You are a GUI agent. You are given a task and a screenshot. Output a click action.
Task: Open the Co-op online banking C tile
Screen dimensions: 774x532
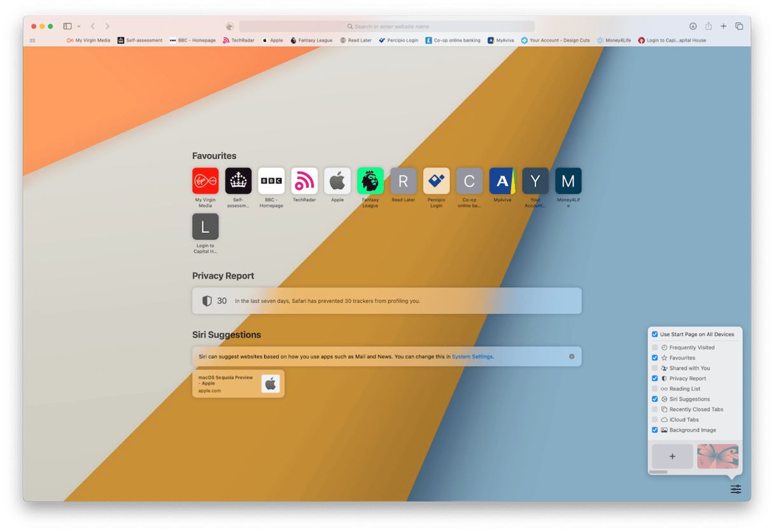tap(469, 181)
